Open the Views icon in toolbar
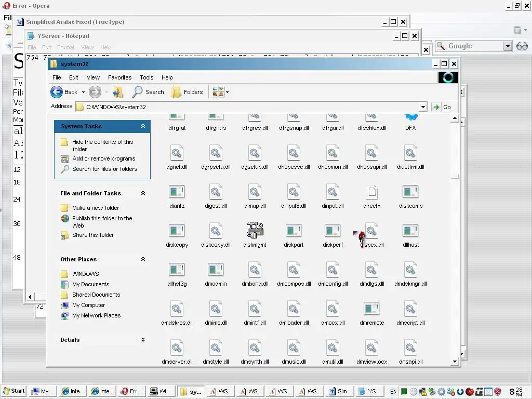The height and width of the screenshot is (399, 532). 218,92
